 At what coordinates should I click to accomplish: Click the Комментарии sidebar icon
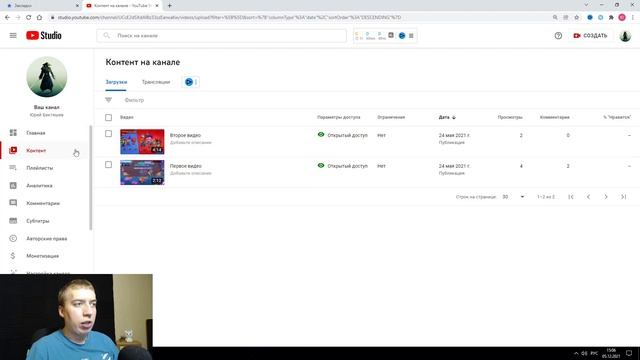pyautogui.click(x=13, y=203)
